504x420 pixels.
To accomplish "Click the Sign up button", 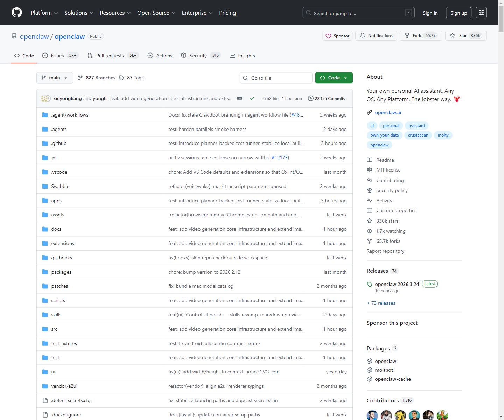I will click(458, 13).
